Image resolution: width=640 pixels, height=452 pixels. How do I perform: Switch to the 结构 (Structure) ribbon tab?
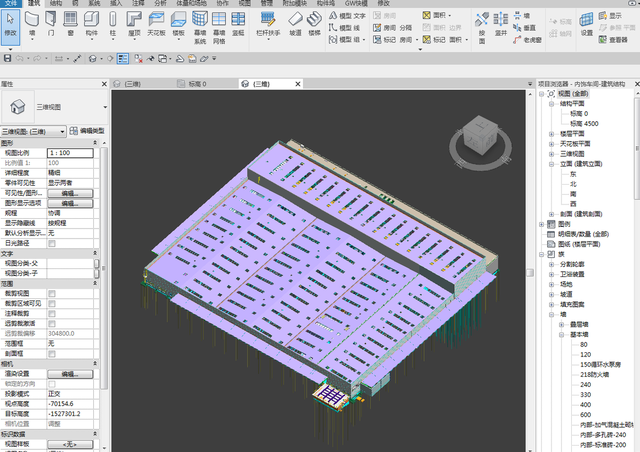(x=56, y=3)
